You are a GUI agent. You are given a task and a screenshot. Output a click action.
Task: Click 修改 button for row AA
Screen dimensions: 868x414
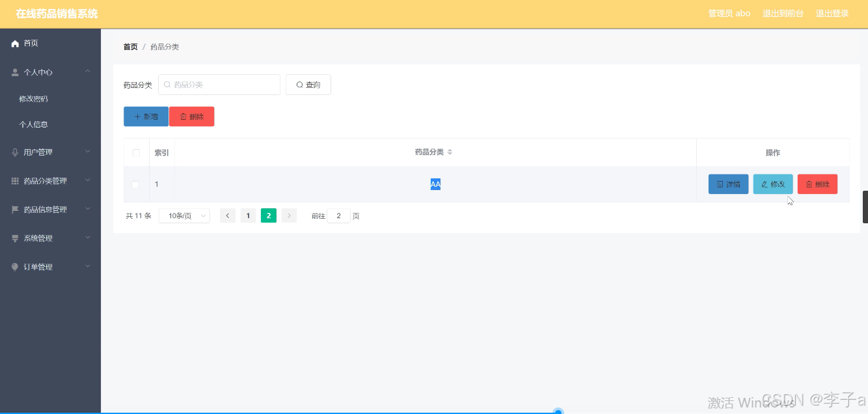click(773, 184)
